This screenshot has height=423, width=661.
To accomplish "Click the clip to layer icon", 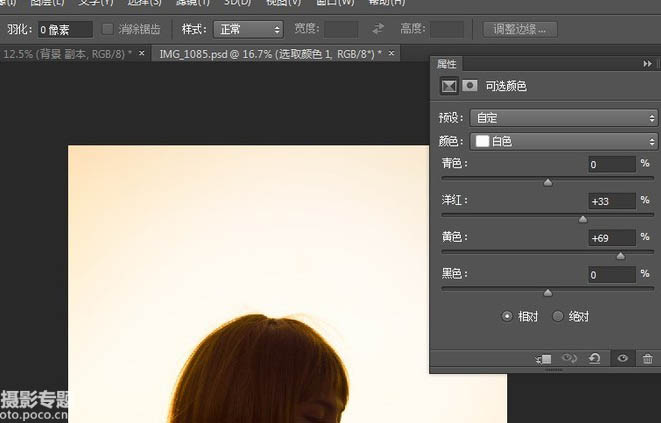I will point(544,358).
